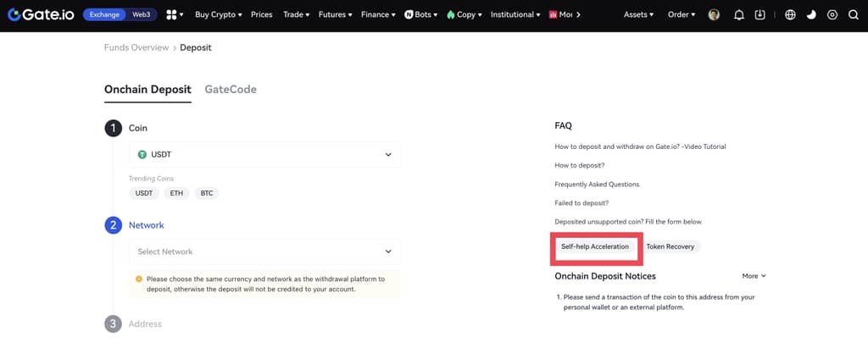Open the settings icon in header

[x=832, y=14]
